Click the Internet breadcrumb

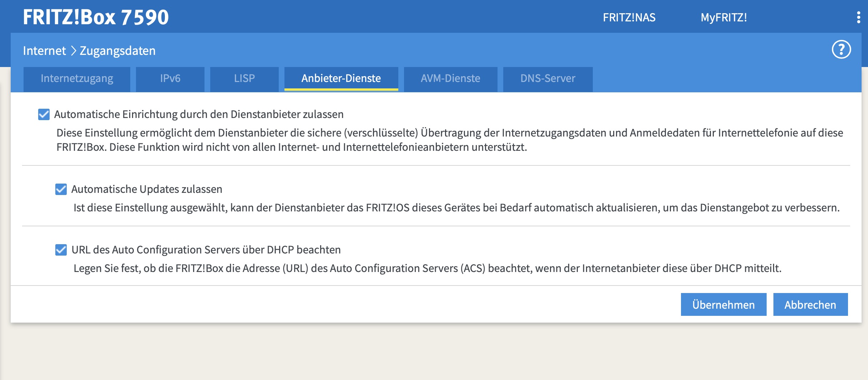pyautogui.click(x=44, y=51)
